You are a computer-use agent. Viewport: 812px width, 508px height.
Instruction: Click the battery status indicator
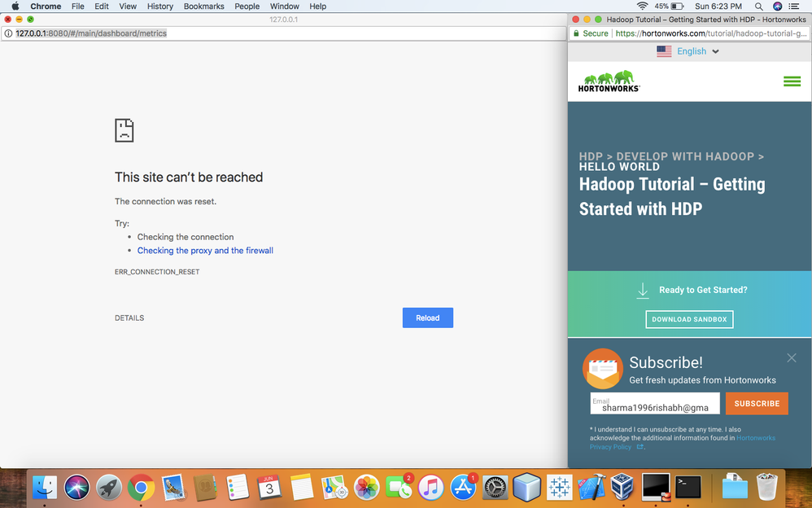click(669, 7)
